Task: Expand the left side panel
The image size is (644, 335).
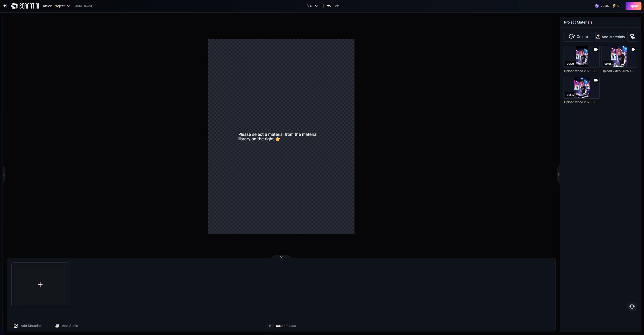Action: 4,174
